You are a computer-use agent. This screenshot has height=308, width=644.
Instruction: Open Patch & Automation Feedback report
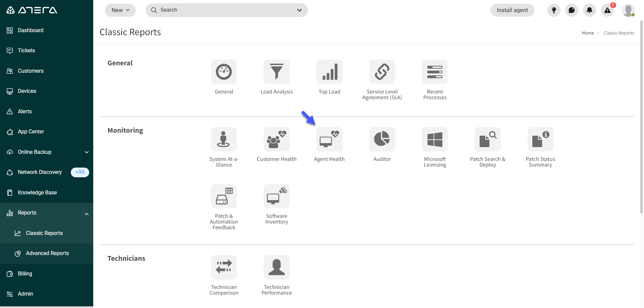(224, 196)
